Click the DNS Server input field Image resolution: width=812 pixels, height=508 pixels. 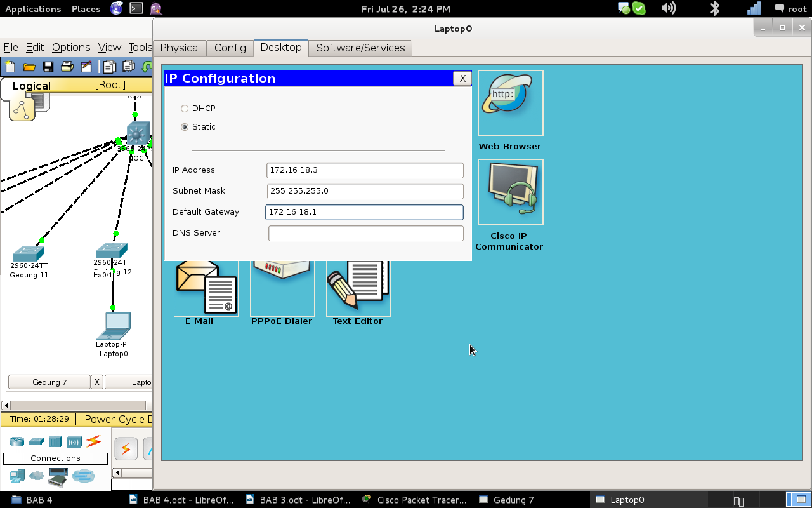pos(366,233)
